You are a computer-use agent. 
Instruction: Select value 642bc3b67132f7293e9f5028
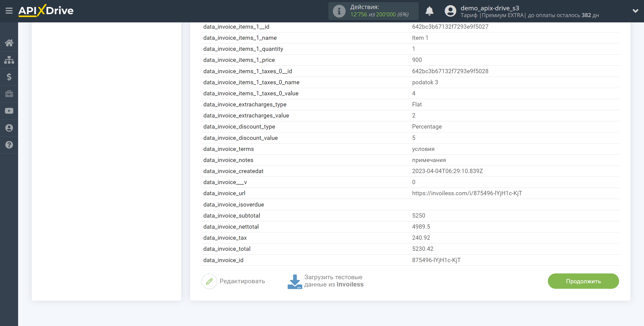[450, 71]
